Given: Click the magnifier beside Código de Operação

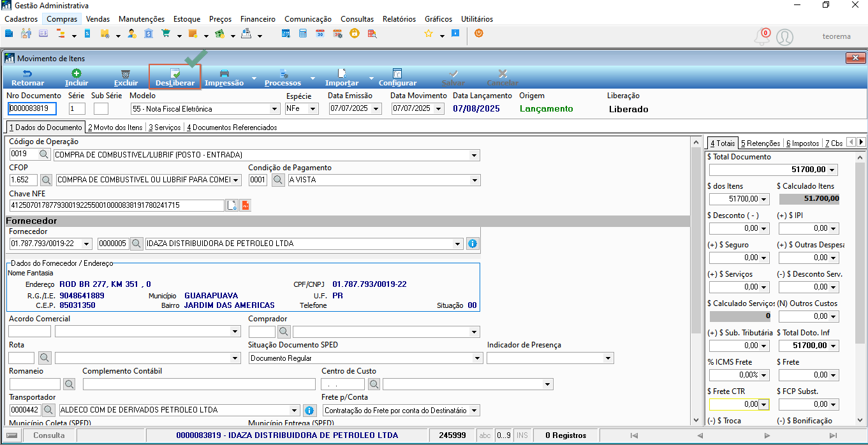Looking at the screenshot, I should [x=44, y=154].
